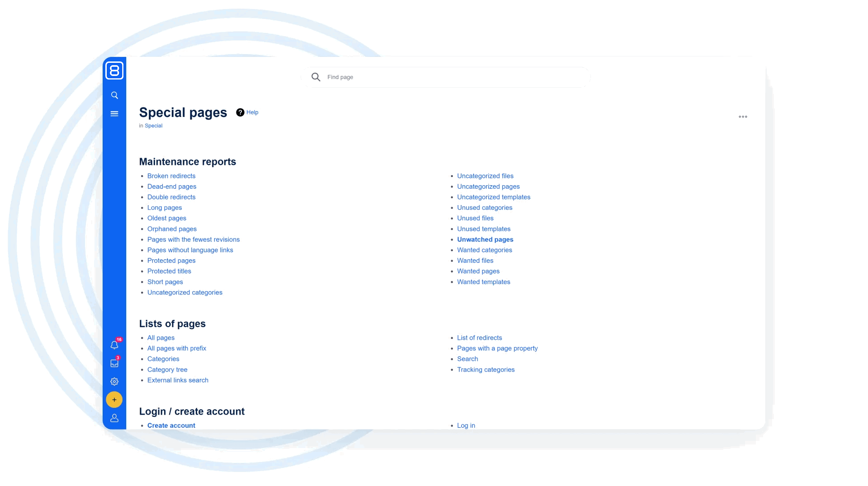Open the Unwatched pages link

(x=485, y=240)
